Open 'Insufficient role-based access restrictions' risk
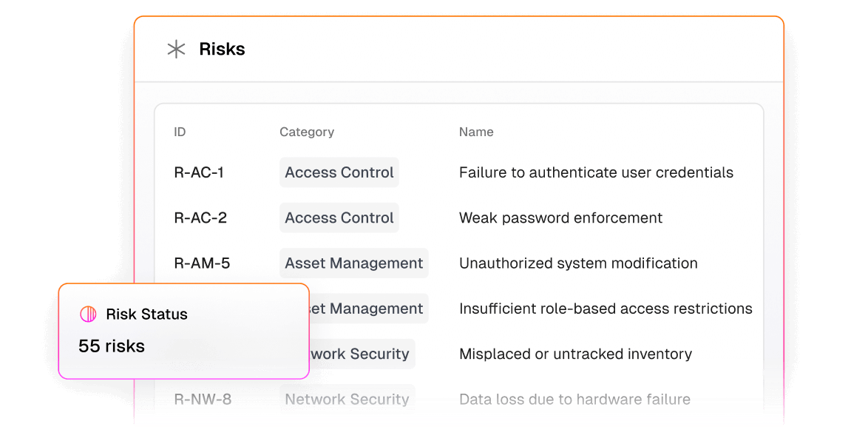This screenshot has height=444, width=868. click(606, 309)
